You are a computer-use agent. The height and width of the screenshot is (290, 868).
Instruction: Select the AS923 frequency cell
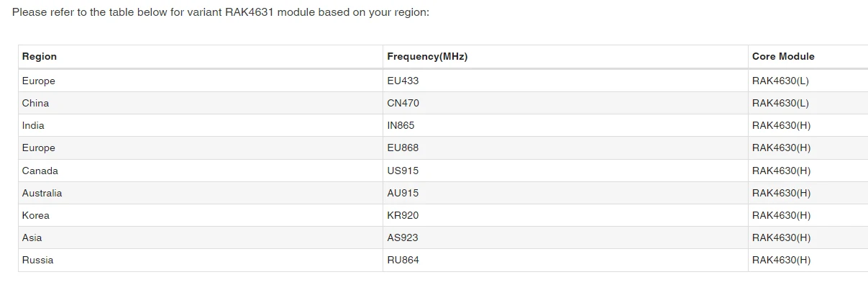[402, 237]
